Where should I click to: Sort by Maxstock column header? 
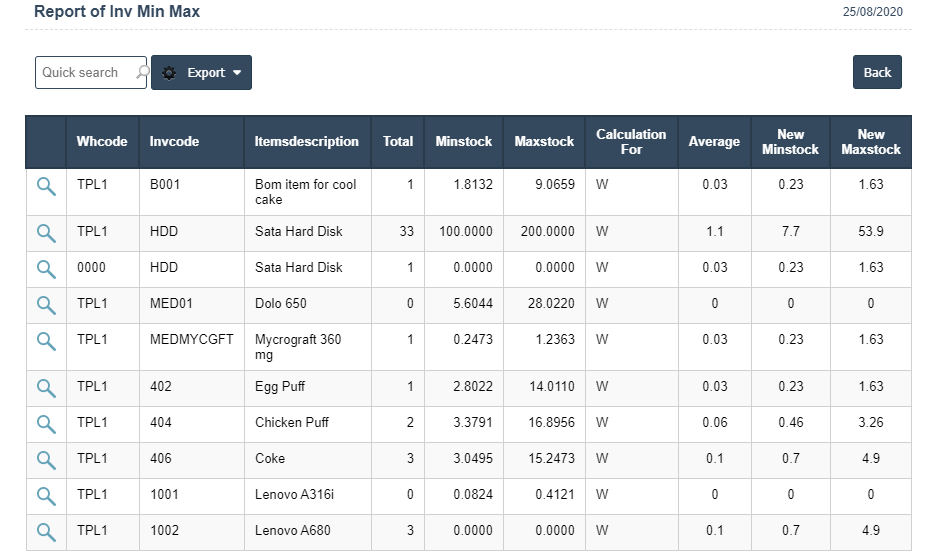tap(544, 142)
